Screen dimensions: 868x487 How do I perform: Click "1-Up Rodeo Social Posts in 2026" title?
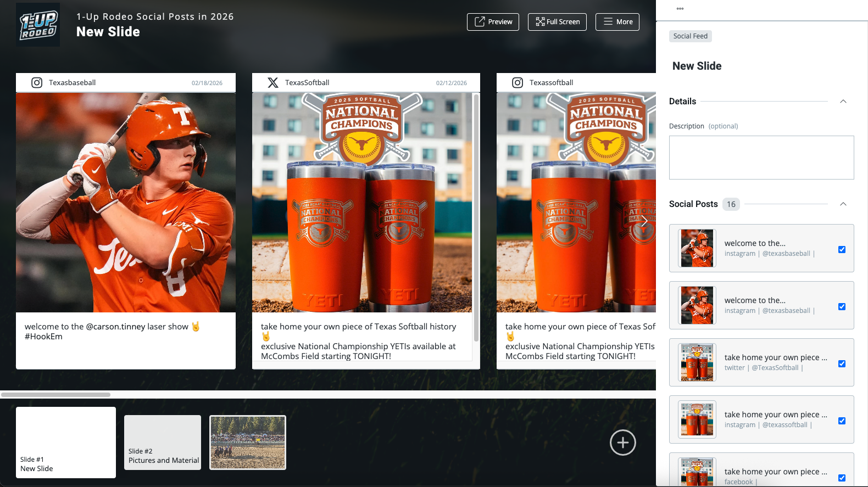tap(155, 16)
